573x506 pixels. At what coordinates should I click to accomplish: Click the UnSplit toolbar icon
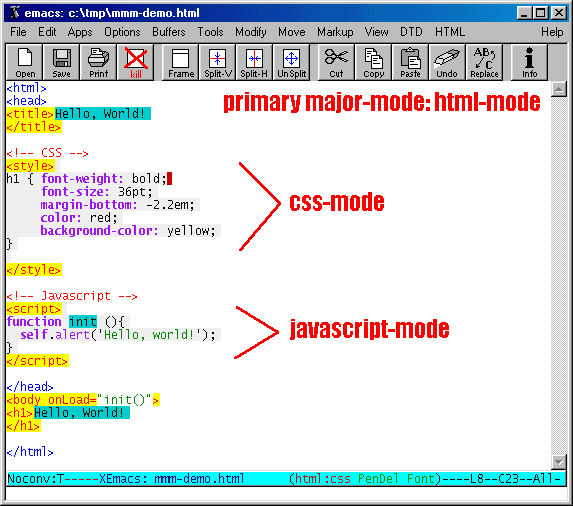pos(291,62)
